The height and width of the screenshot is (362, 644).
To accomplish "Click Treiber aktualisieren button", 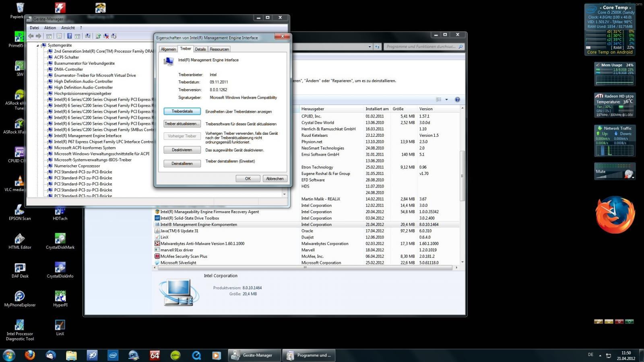I will pos(182,124).
